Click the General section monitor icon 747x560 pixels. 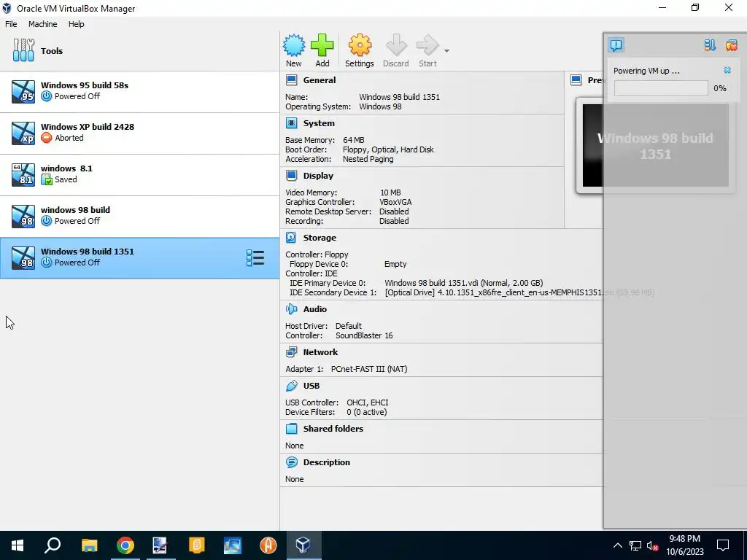pos(291,80)
